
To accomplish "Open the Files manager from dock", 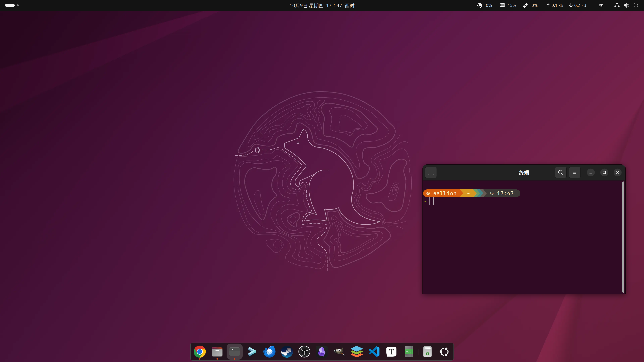I will (x=217, y=352).
